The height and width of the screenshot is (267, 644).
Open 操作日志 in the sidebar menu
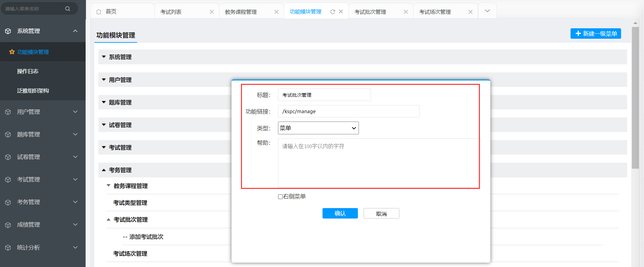(43, 71)
